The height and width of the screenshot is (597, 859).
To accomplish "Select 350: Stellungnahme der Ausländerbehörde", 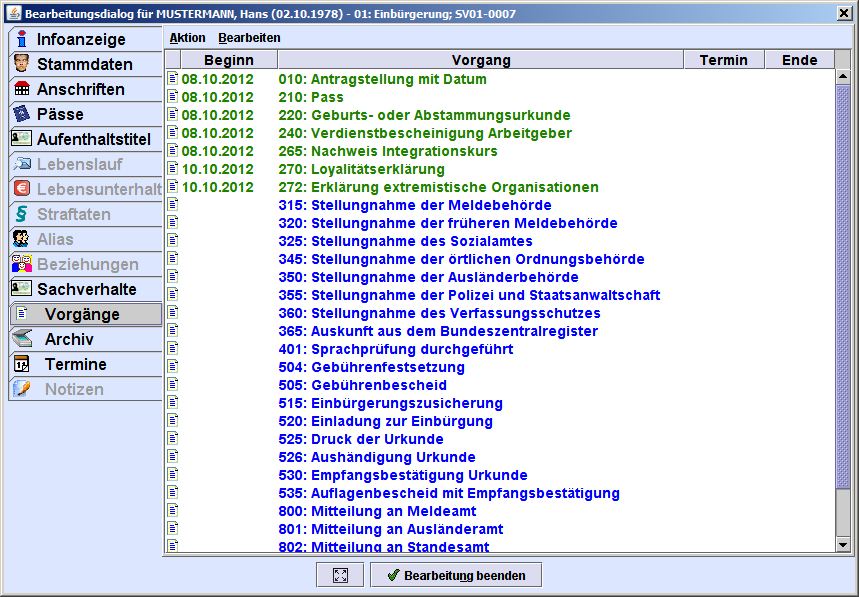I will point(428,277).
